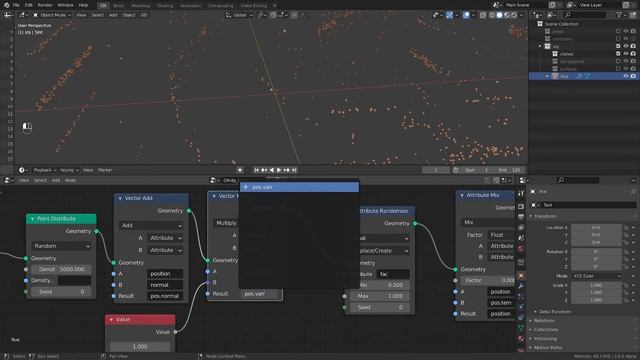Click the timeline auto-keying record icon
The image size is (640, 360).
[x=240, y=170]
